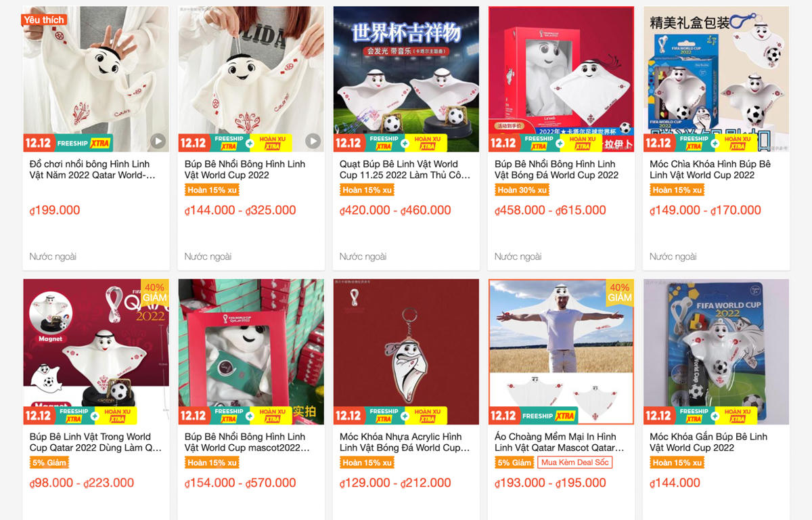Click the 5% Giảm tag on magnet doll product

click(49, 463)
